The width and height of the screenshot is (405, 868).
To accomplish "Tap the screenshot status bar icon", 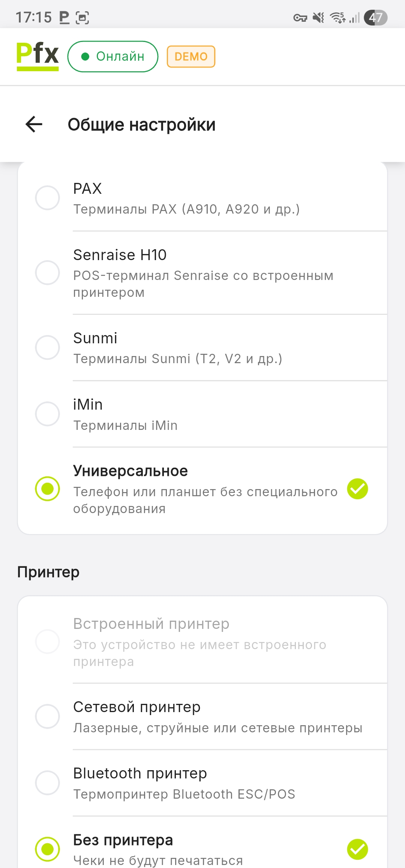I will [82, 18].
